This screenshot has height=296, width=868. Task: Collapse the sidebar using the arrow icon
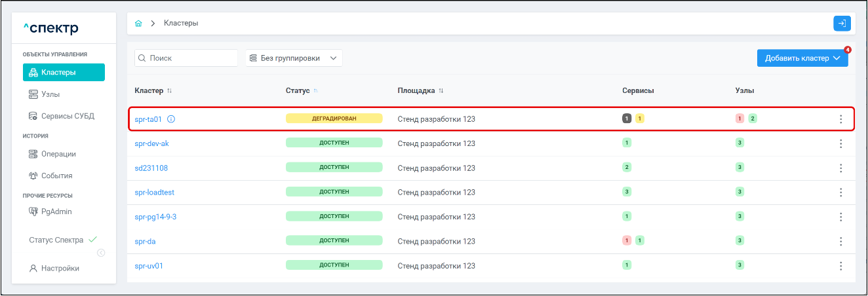pos(101,253)
